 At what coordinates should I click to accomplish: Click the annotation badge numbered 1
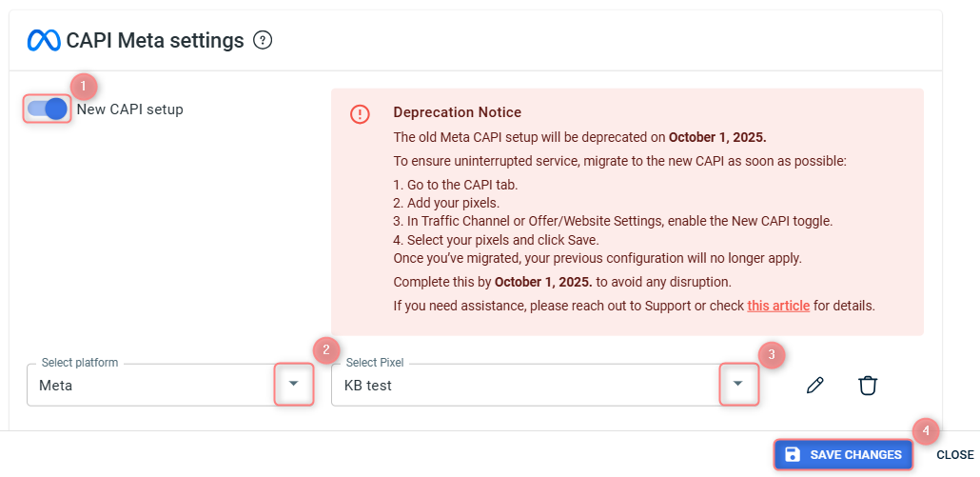pyautogui.click(x=84, y=88)
